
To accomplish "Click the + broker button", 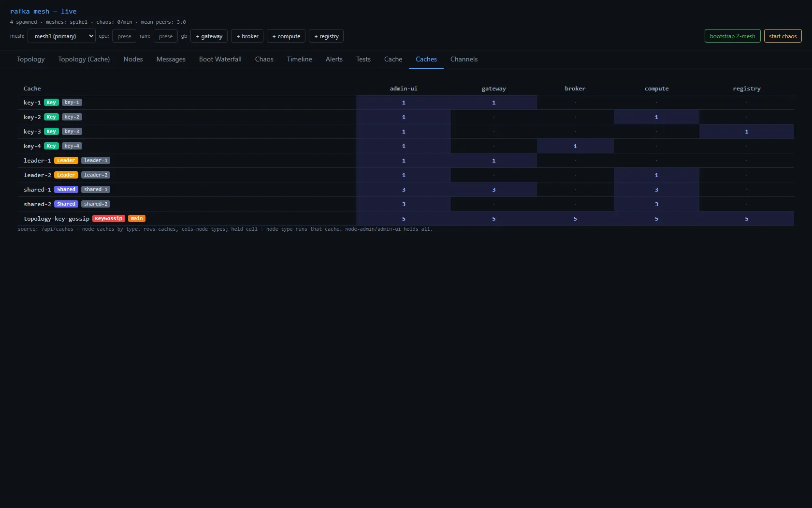I will point(247,36).
